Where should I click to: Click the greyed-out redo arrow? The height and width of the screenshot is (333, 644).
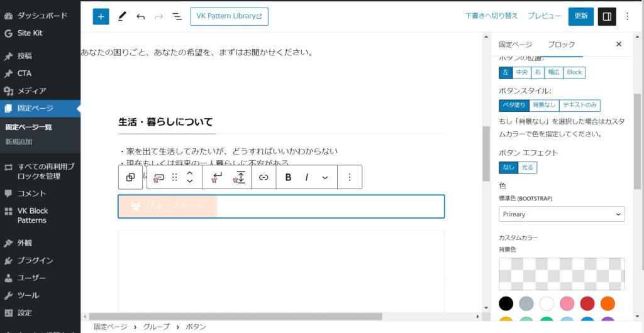[159, 16]
